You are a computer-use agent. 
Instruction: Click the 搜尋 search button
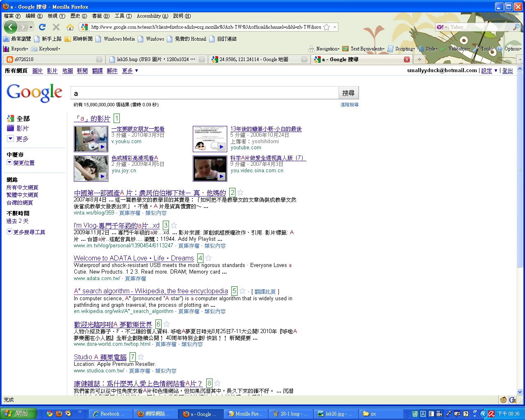click(349, 93)
